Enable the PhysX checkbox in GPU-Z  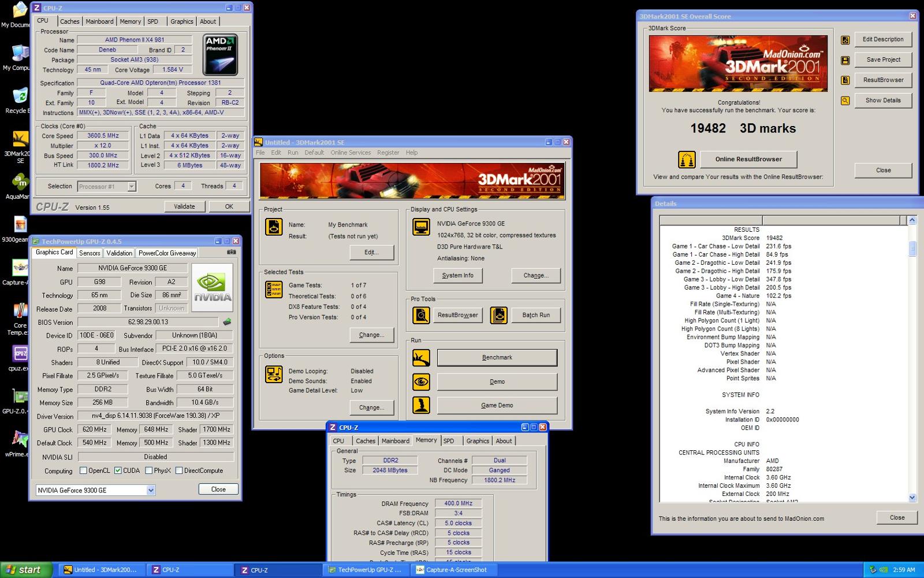148,470
